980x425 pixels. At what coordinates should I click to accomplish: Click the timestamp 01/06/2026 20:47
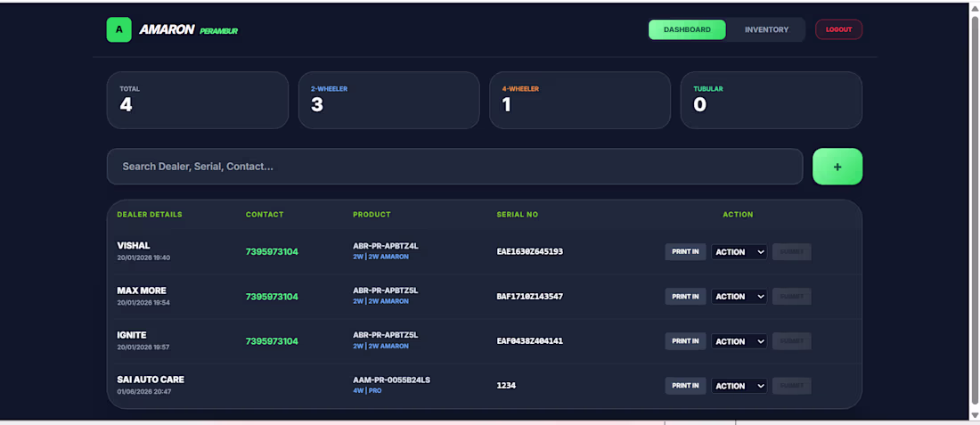(x=143, y=392)
